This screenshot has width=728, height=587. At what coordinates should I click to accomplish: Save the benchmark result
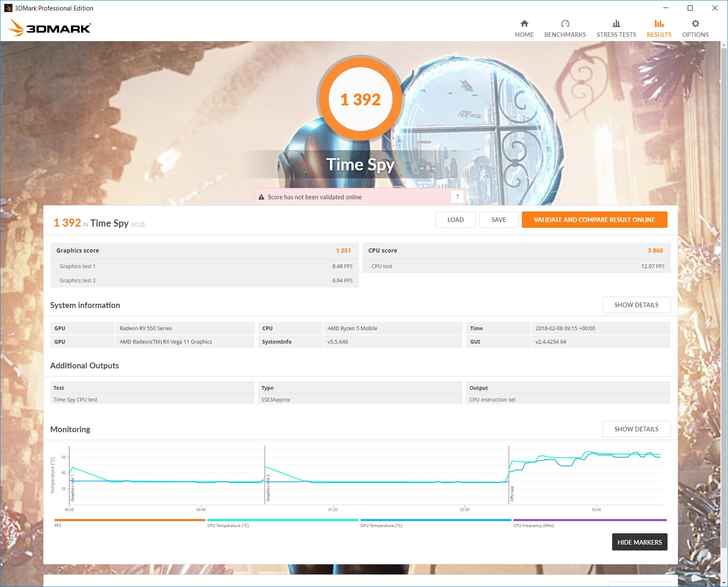(x=499, y=219)
